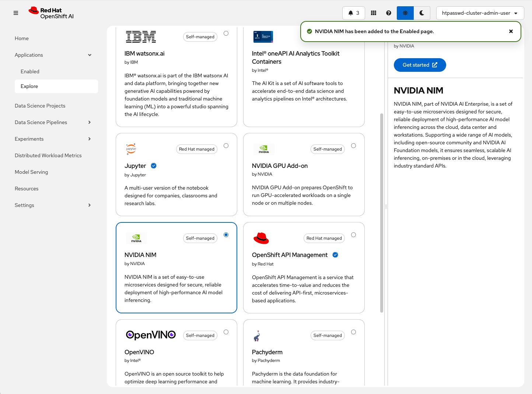Click the verified badge next to Jupyter
The image size is (532, 394).
click(x=154, y=166)
